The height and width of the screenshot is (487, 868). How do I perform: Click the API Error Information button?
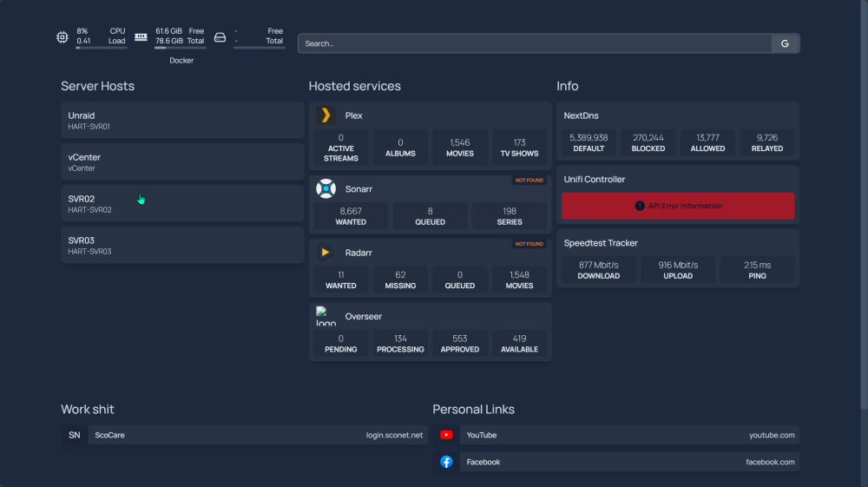[678, 206]
